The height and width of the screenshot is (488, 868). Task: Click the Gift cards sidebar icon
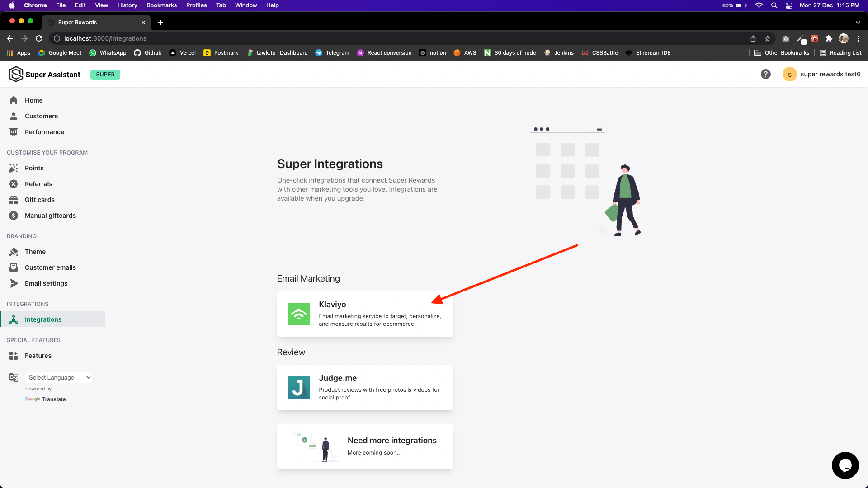tap(14, 200)
